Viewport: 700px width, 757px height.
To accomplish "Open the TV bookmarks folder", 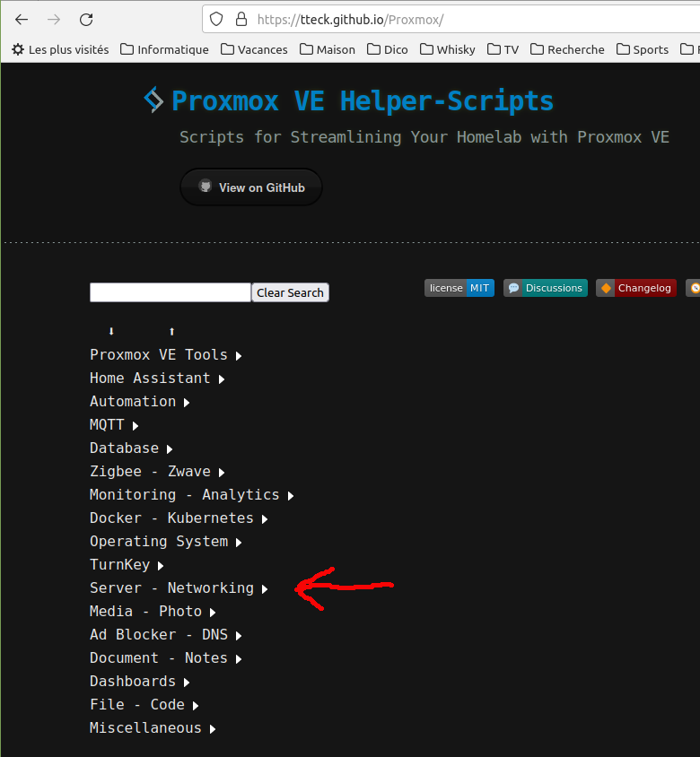I will click(x=503, y=49).
